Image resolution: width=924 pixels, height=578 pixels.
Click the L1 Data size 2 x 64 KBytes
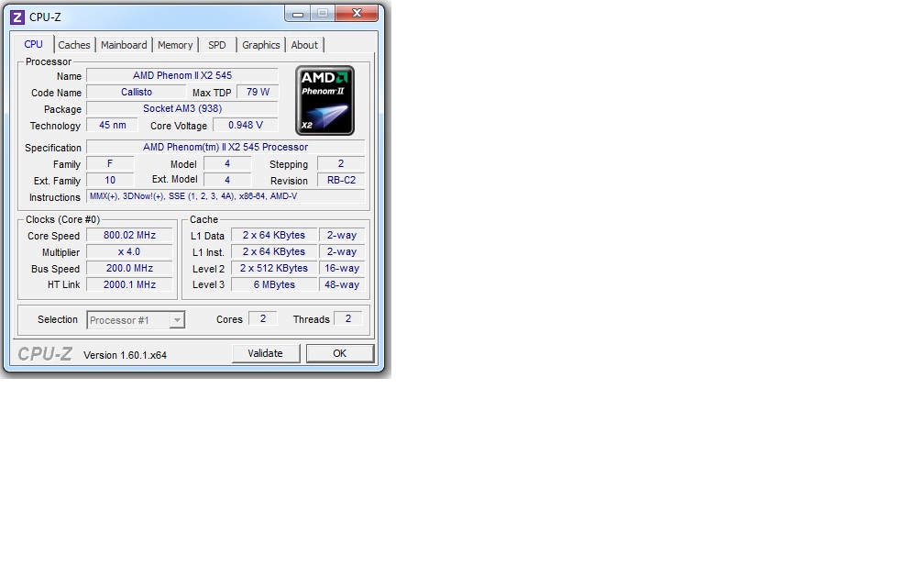(x=274, y=235)
